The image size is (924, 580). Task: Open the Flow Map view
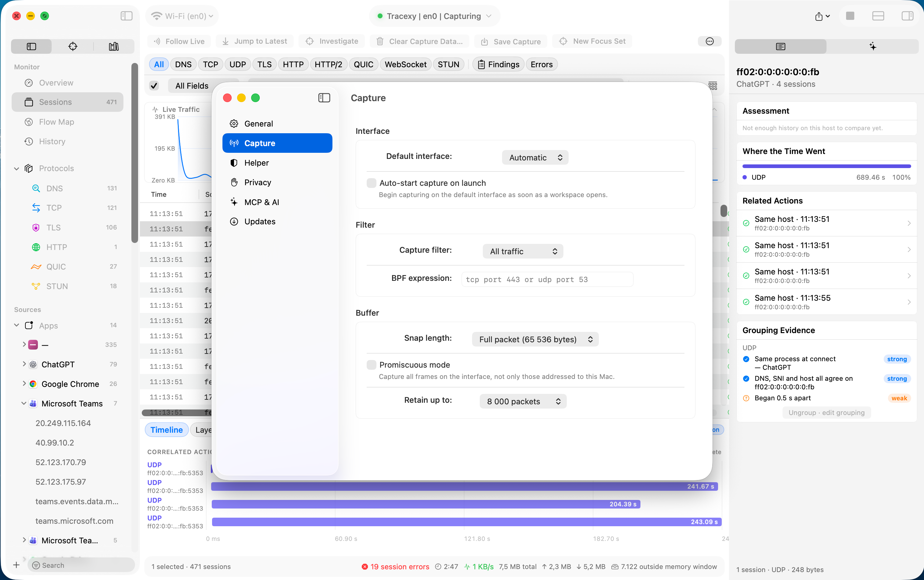point(68,122)
